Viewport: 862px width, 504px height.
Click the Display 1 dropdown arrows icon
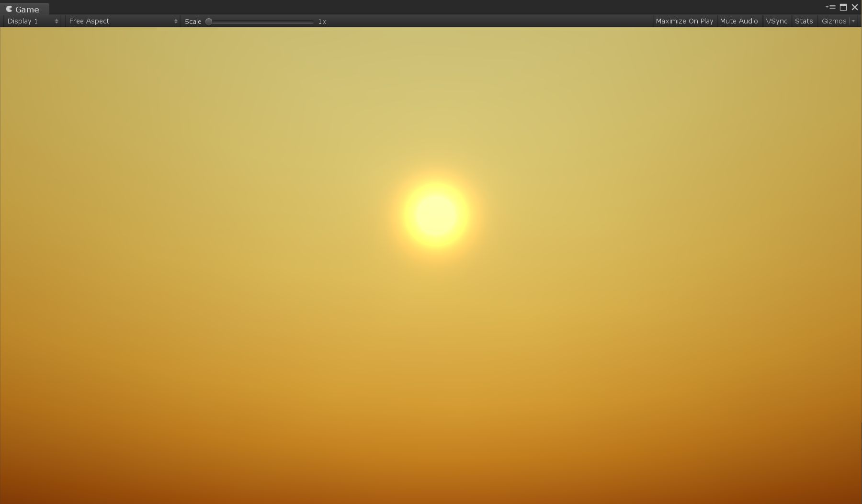point(57,21)
